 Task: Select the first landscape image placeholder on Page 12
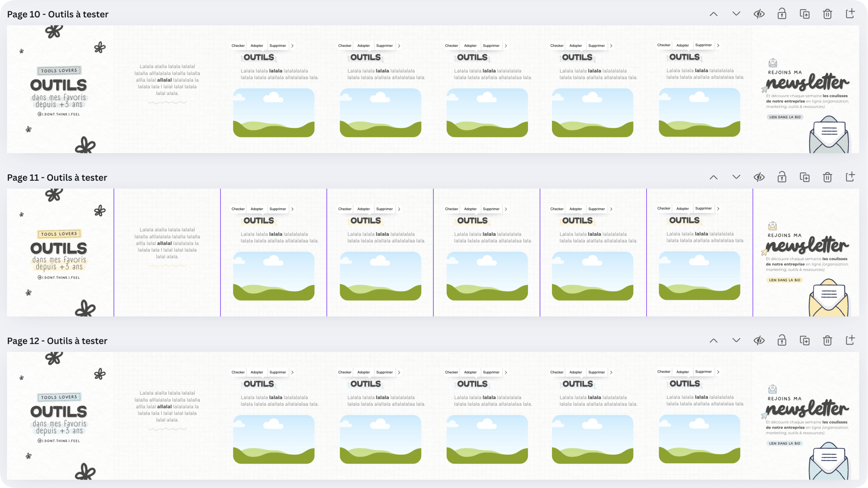click(x=274, y=439)
